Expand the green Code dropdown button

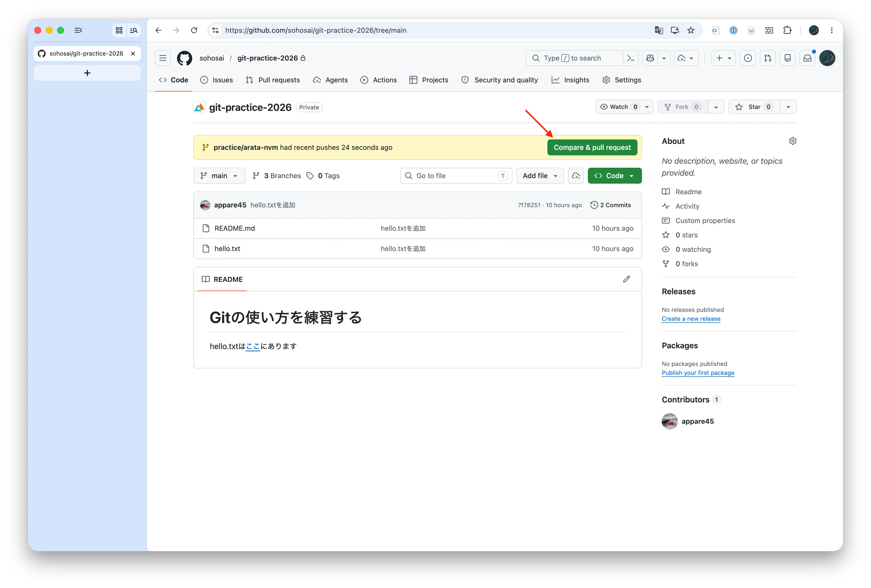[x=614, y=175]
